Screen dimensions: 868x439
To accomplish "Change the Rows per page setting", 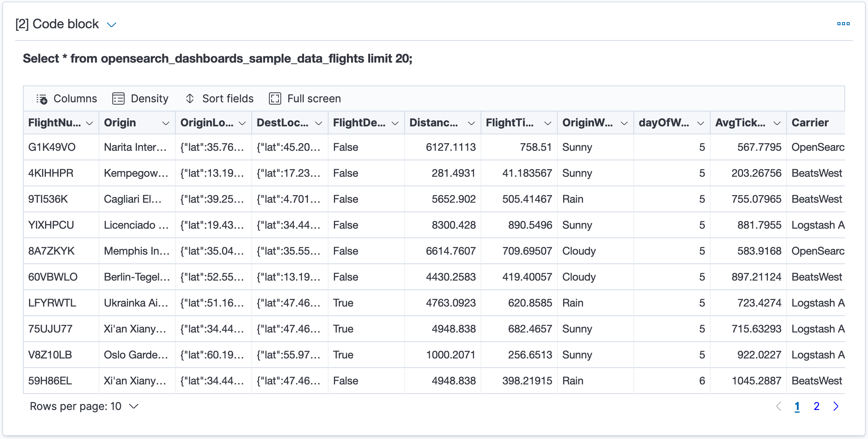I will 84,406.
